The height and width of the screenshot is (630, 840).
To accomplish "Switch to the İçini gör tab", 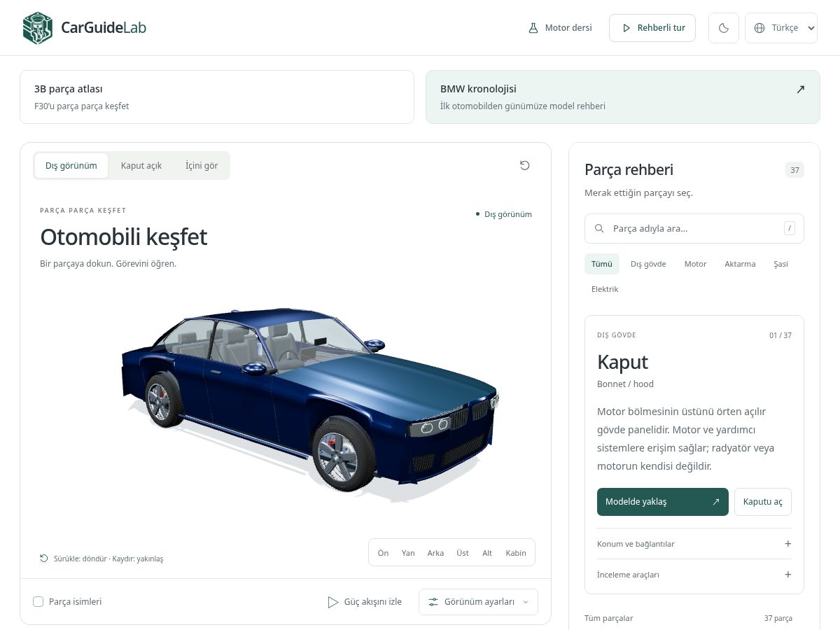I will [x=202, y=166].
